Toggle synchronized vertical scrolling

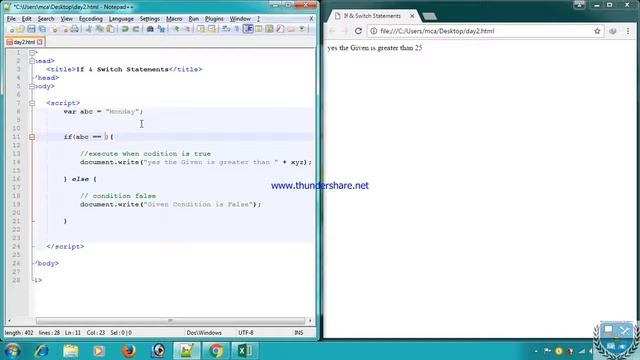(x=201, y=29)
